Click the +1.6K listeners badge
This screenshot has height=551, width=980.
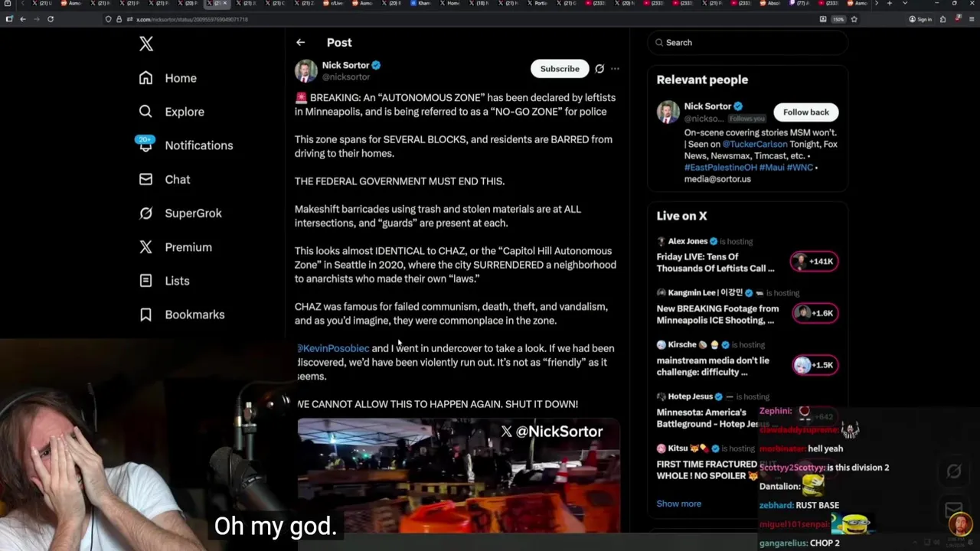pos(815,313)
